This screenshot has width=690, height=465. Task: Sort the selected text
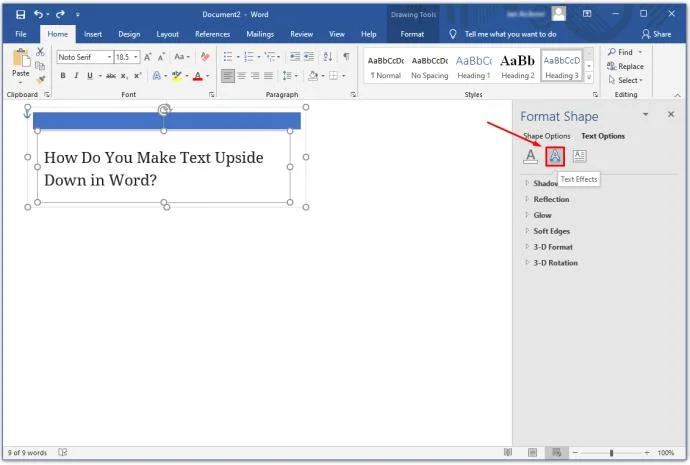[328, 56]
